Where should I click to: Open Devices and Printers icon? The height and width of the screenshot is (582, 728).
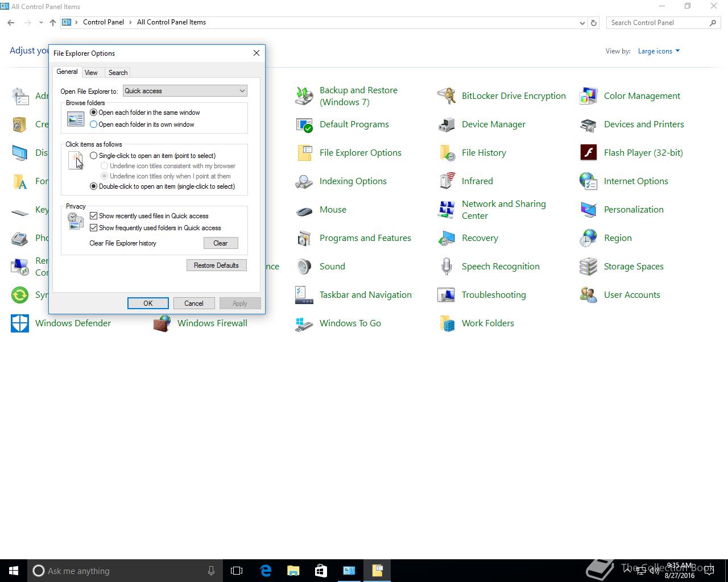click(589, 124)
